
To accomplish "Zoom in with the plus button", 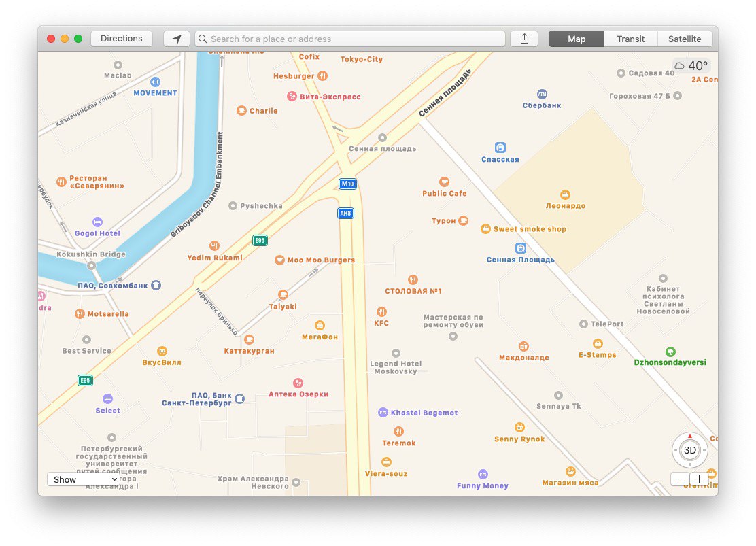I will tap(699, 479).
